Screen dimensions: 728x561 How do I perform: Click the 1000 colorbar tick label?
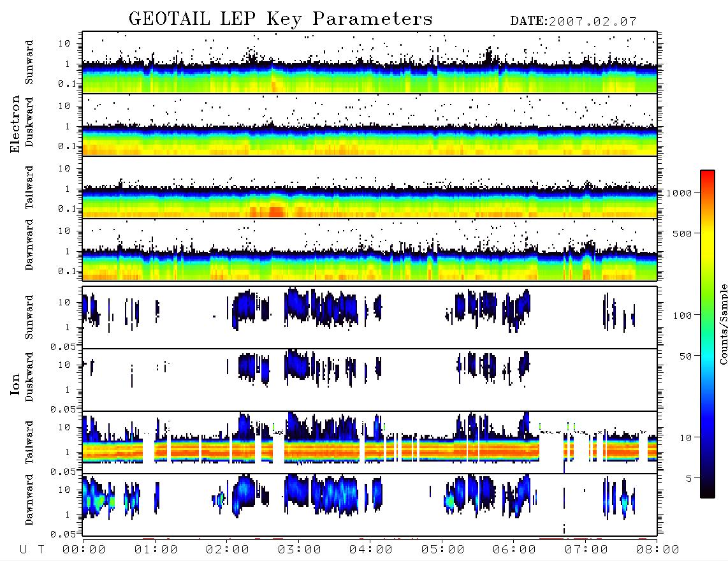pos(679,193)
